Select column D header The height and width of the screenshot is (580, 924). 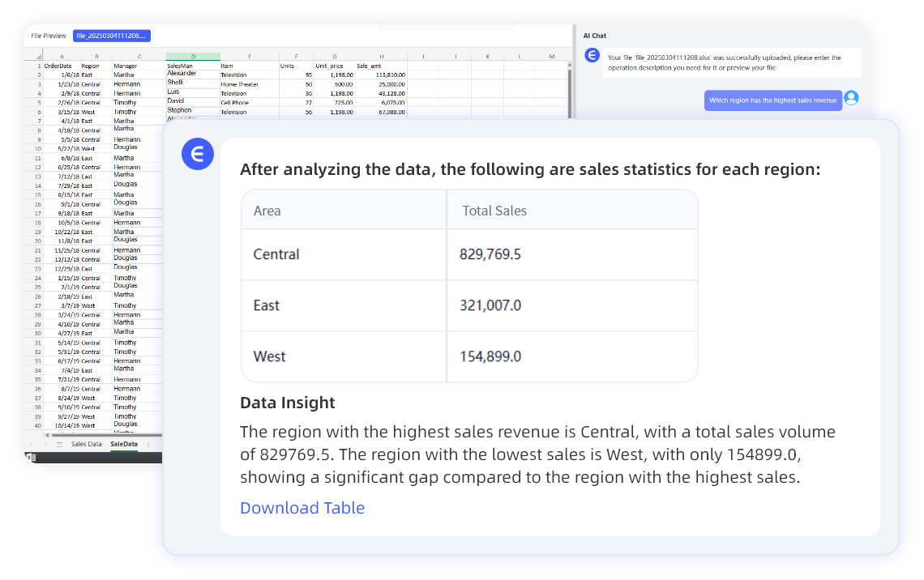click(x=193, y=56)
